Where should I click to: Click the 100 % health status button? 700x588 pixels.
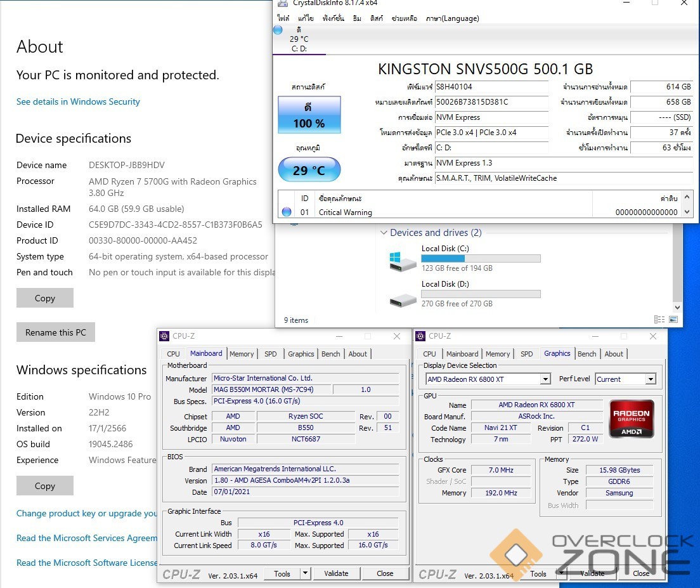click(309, 115)
